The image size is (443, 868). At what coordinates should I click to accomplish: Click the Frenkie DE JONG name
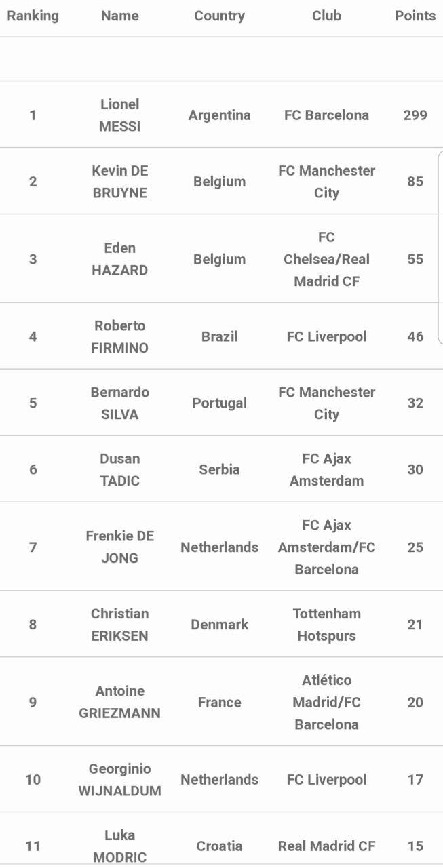point(119,547)
